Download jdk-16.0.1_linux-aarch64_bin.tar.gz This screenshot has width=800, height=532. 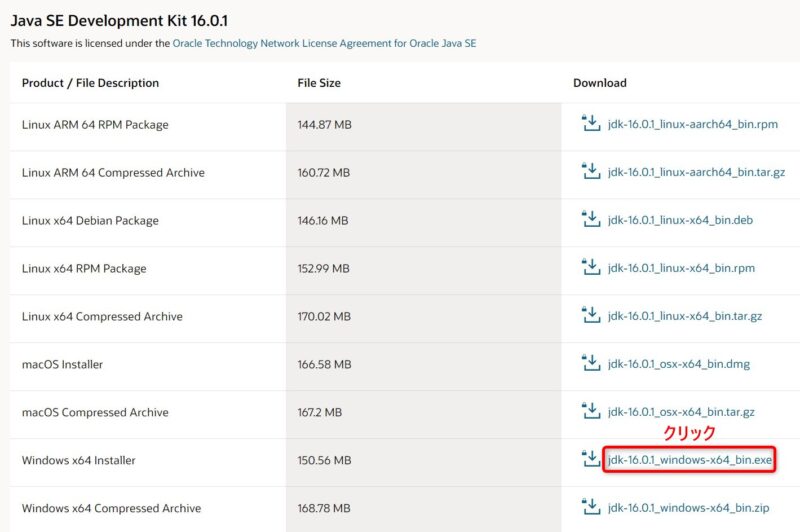696,172
